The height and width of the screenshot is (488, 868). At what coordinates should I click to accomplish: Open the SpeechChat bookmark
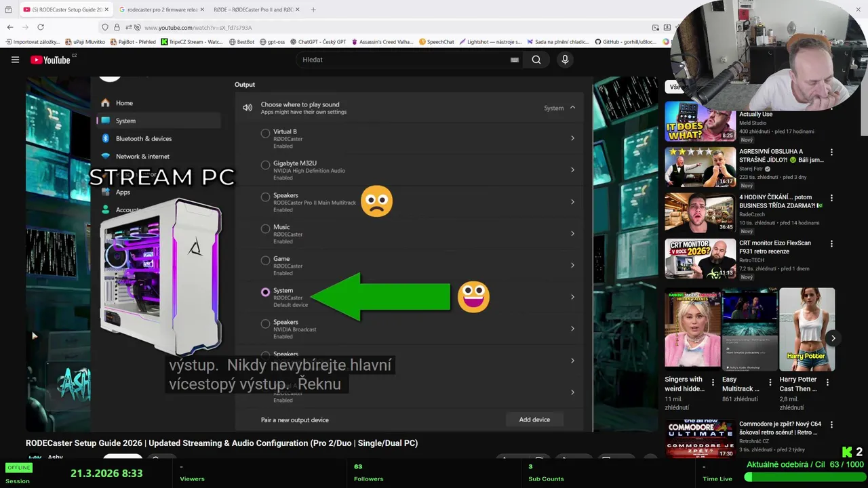(436, 41)
